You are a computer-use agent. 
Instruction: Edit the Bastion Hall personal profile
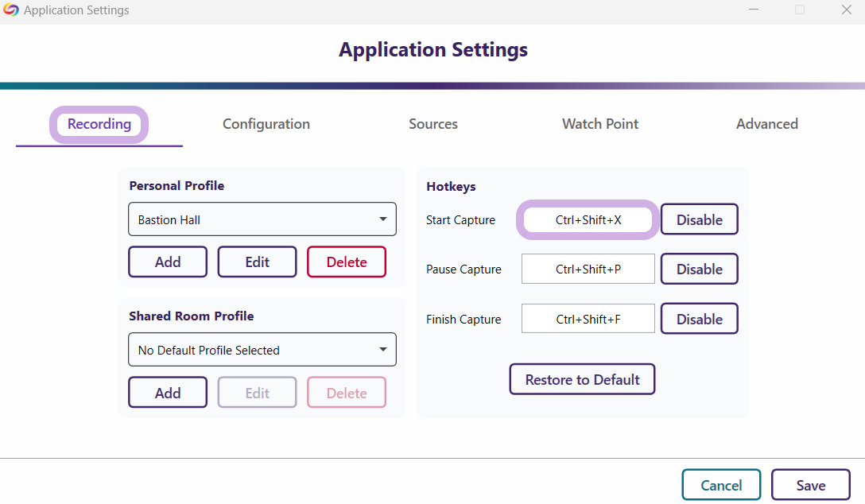257,262
